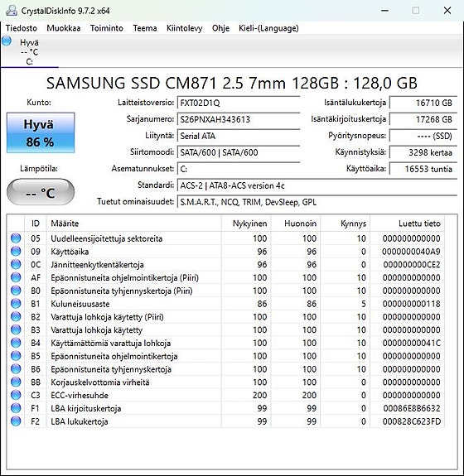Screen dimensions: 464x476
Task: Click the status orb next to Käyttöaika attribute
Action: [x=16, y=252]
